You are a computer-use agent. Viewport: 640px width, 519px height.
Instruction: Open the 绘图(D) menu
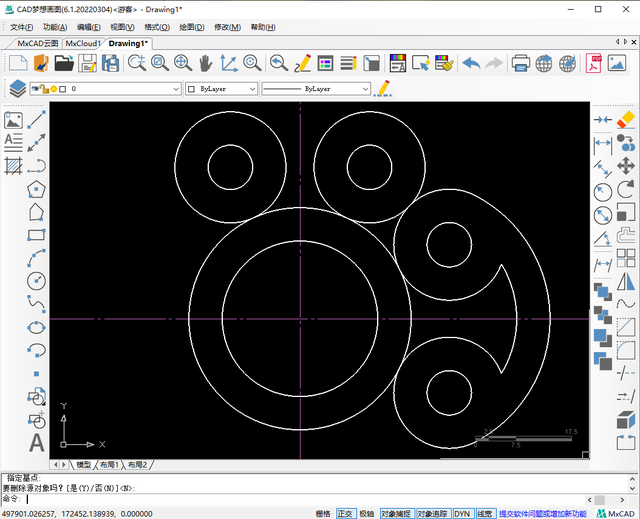[190, 27]
